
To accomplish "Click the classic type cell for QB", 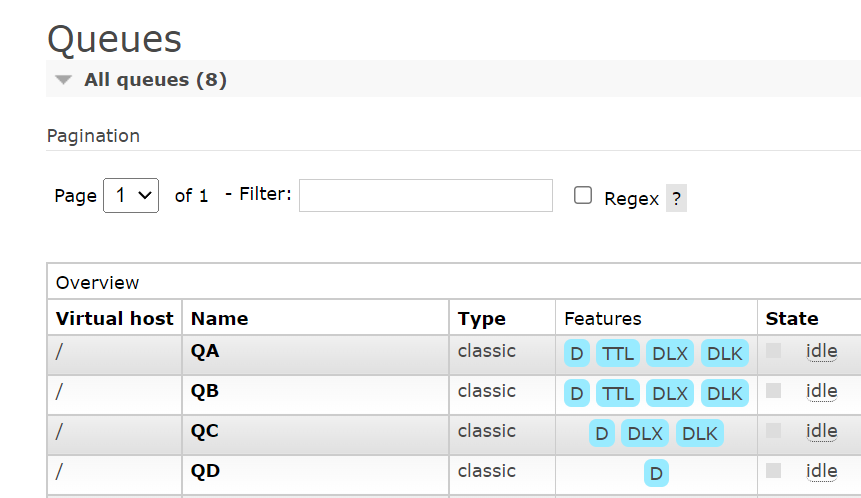I will tap(487, 391).
